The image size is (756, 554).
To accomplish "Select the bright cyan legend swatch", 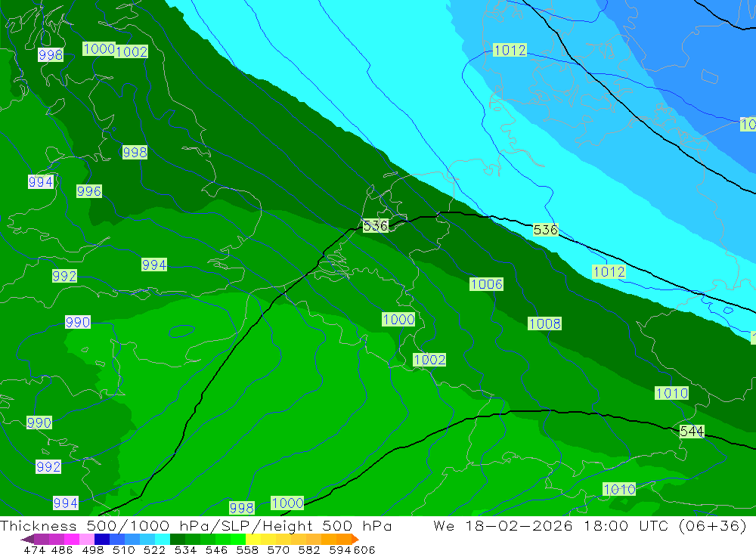I will [163, 539].
